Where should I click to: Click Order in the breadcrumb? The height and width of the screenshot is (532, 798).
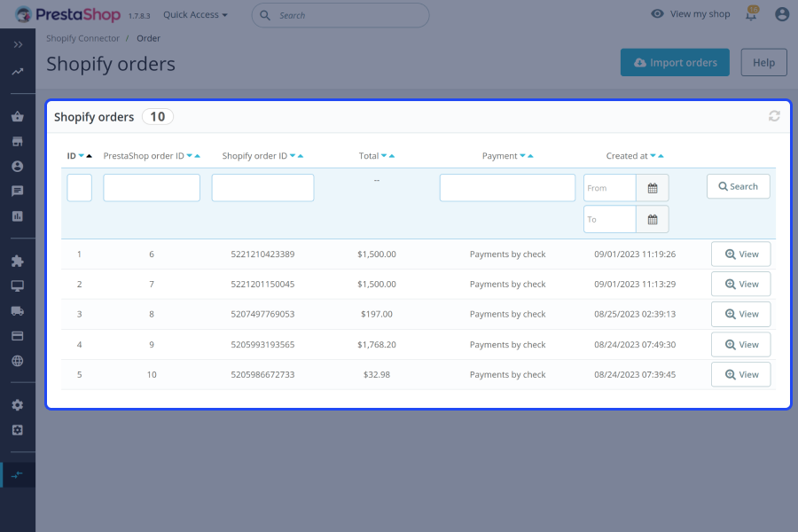tap(149, 39)
